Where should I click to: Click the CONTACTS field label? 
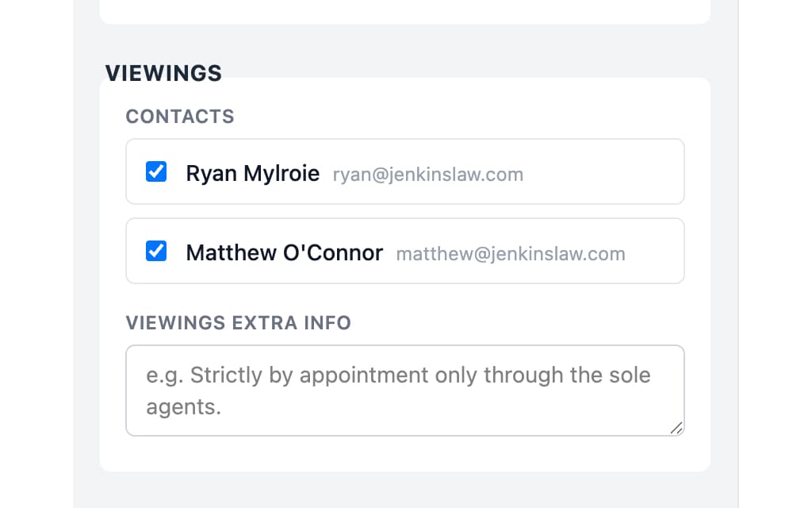click(x=180, y=117)
